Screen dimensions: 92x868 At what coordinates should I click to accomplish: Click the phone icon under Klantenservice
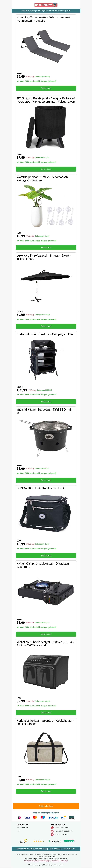pos(52,828)
